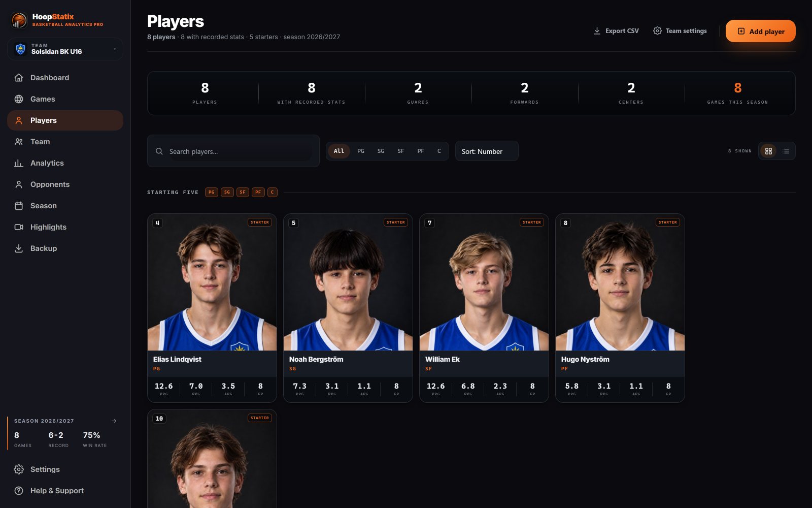Click the '75%' win rate value

pyautogui.click(x=91, y=435)
